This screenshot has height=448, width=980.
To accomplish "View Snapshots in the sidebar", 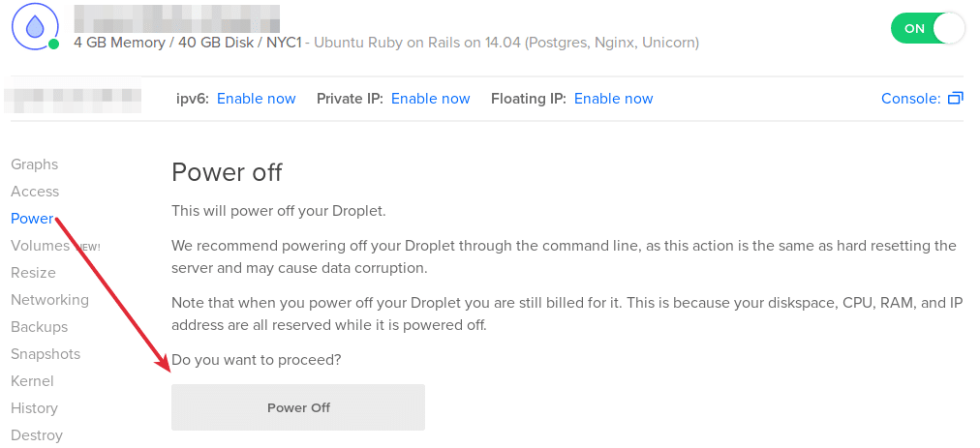I will click(x=46, y=354).
